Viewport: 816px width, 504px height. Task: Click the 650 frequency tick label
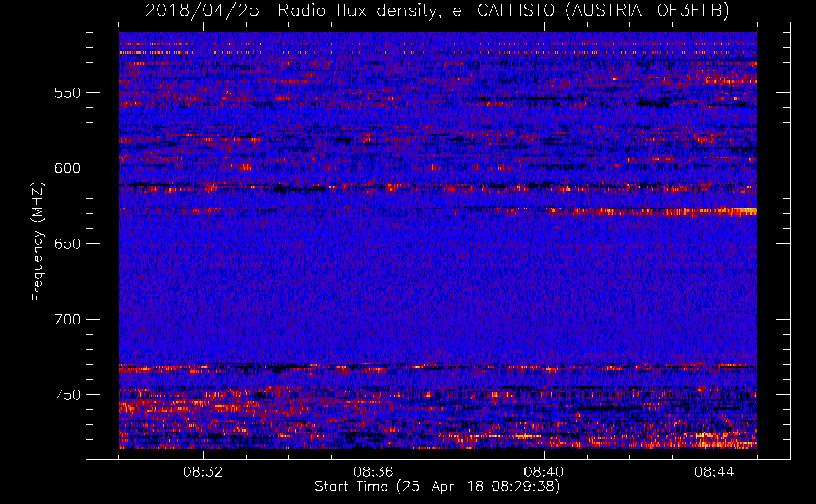(x=68, y=244)
